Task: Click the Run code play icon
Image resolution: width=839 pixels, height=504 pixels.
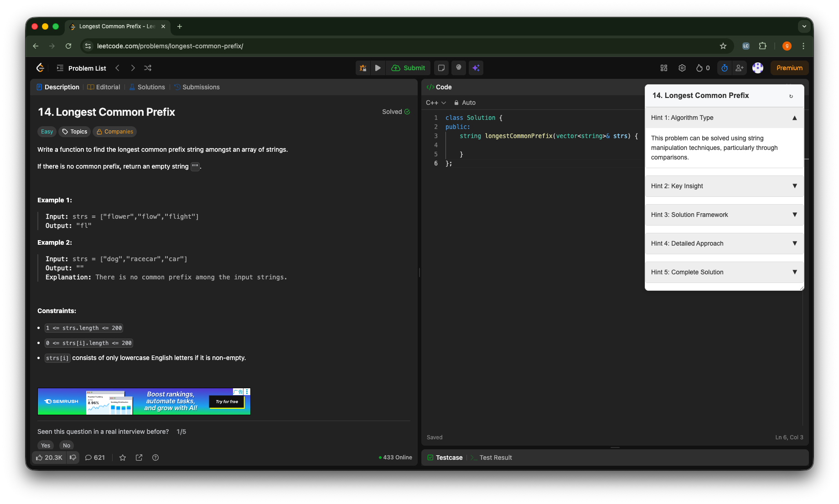Action: click(x=378, y=68)
